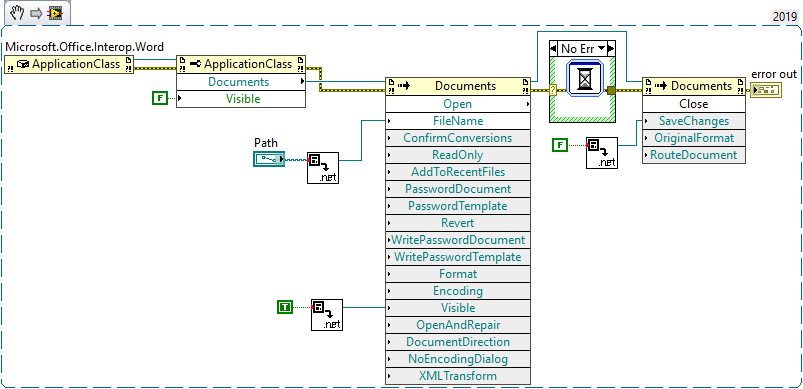This screenshot has height=389, width=803.
Task: Click next case arrow on case structure
Action: tap(611, 49)
